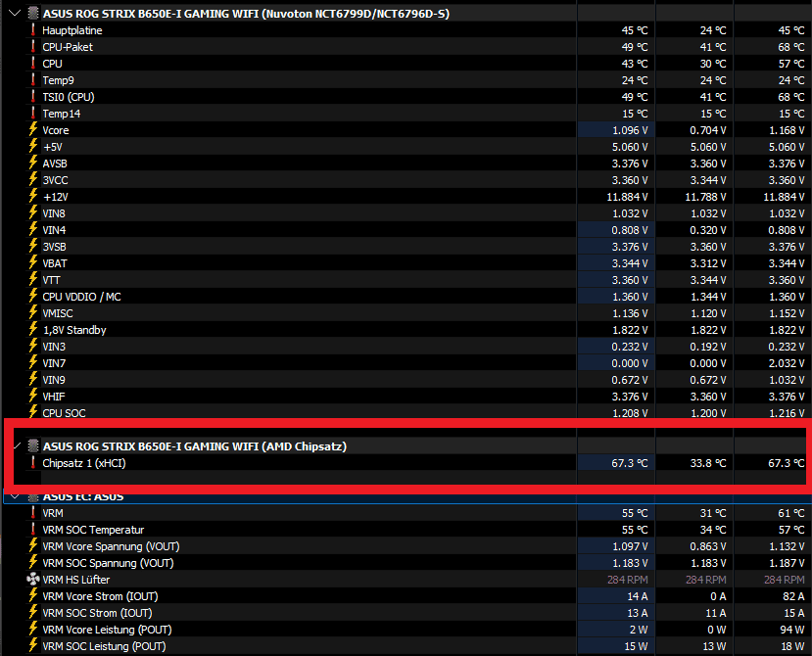
Task: Select the 'CPU VDDIO / MC' row label
Action: coord(82,297)
